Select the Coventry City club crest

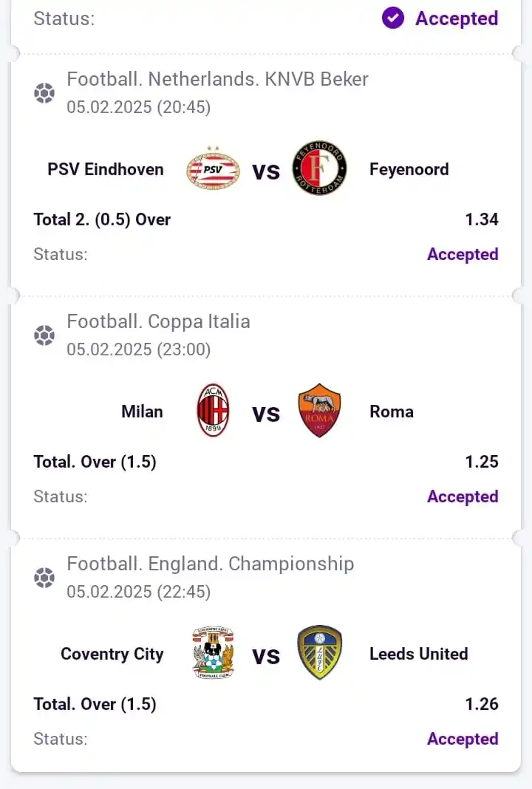point(213,653)
